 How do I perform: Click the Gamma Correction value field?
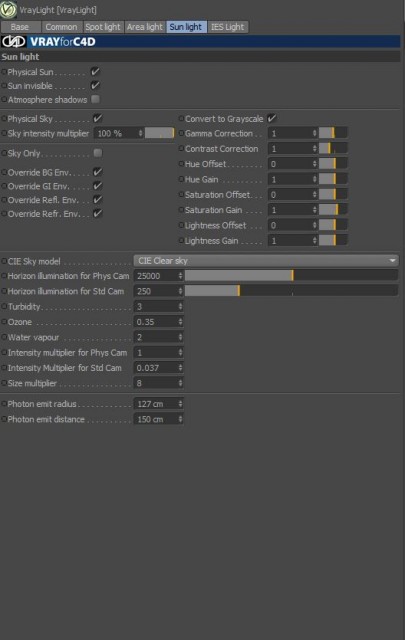coord(289,133)
